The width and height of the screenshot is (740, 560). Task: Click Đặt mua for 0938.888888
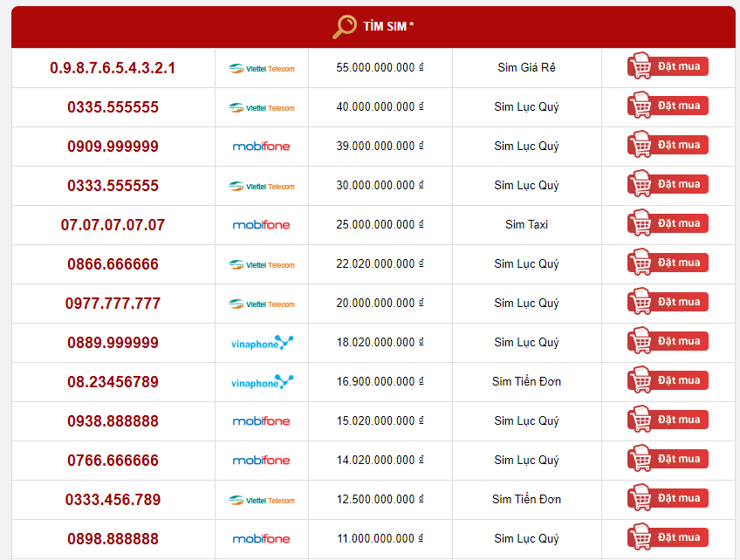tap(668, 420)
